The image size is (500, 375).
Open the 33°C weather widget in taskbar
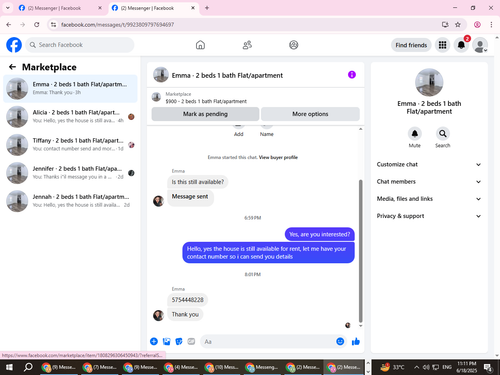[393, 367]
